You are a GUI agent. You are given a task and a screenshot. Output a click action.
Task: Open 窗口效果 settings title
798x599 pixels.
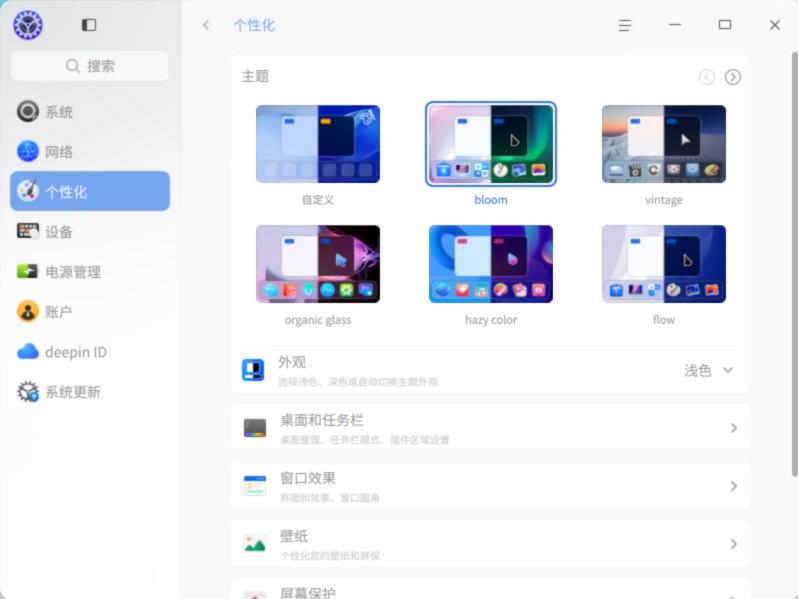pos(307,478)
